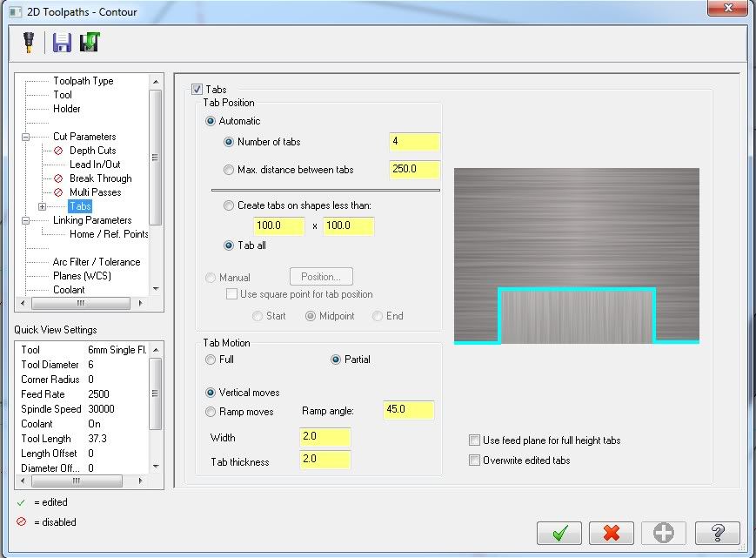Open the Planes (WCS) page
The height and width of the screenshot is (558, 756).
tap(82, 276)
